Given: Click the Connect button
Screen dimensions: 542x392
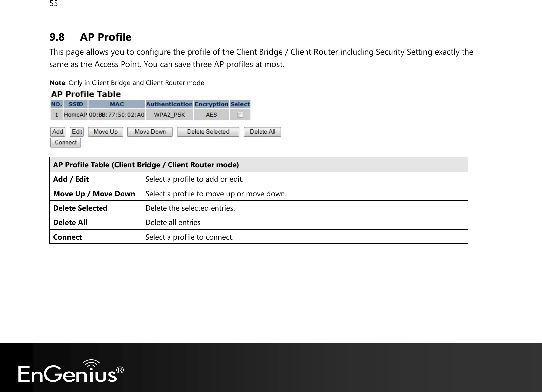Looking at the screenshot, I should 65,143.
